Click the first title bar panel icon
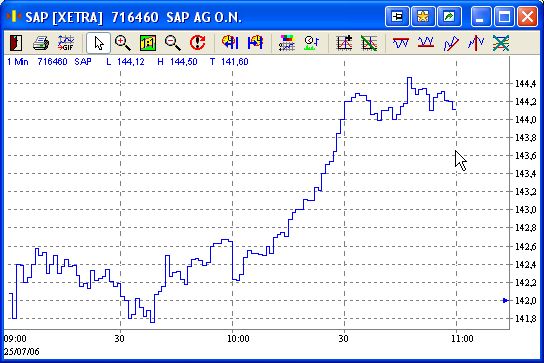 click(397, 16)
